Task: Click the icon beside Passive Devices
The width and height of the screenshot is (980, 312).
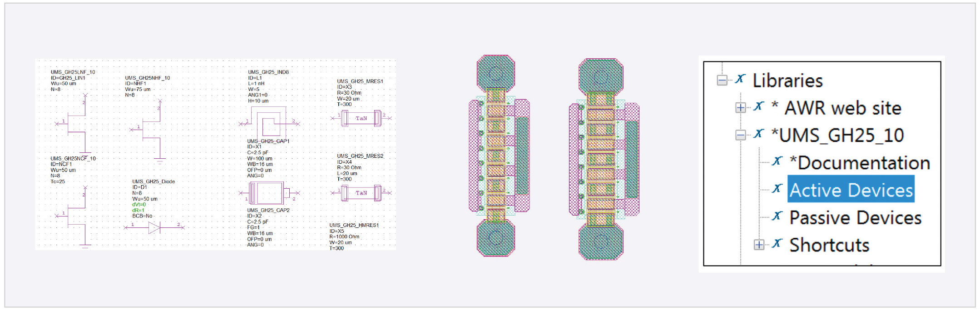Action: tap(777, 215)
